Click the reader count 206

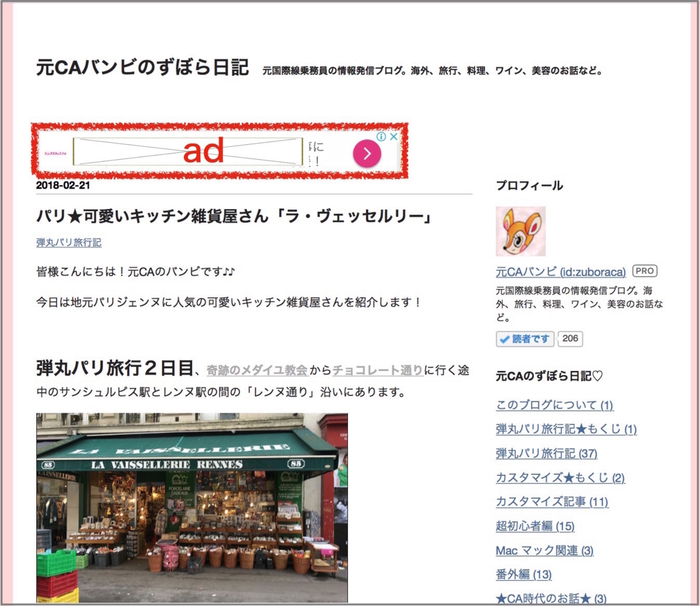click(x=570, y=339)
